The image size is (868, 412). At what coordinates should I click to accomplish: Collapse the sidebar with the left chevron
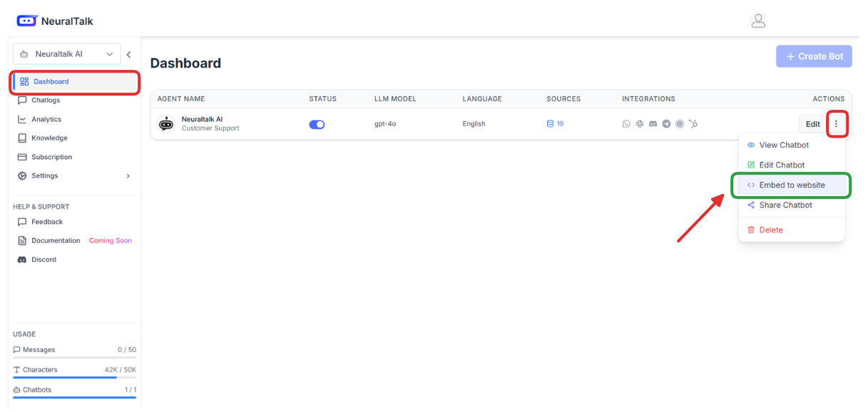coord(129,54)
